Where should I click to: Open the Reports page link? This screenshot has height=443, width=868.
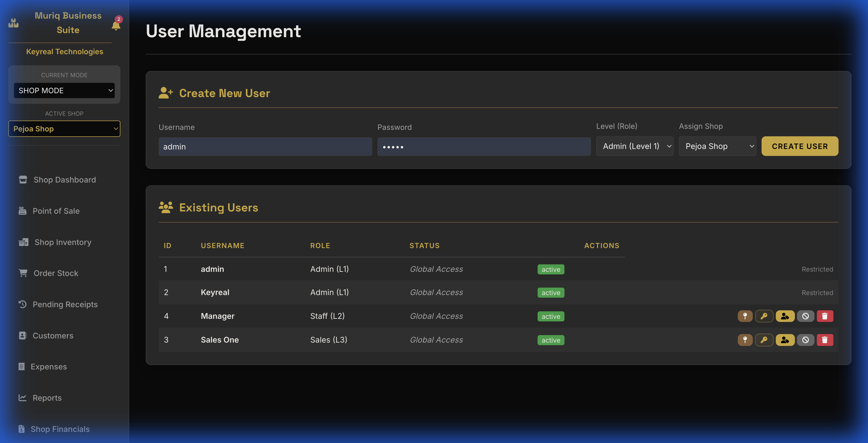(47, 398)
